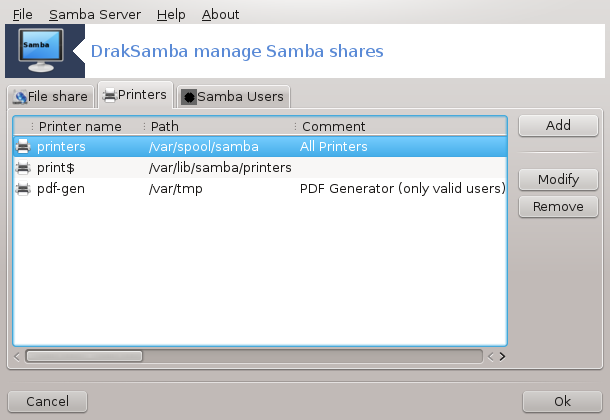Select the Printers tab
The width and height of the screenshot is (610, 420).
(135, 94)
